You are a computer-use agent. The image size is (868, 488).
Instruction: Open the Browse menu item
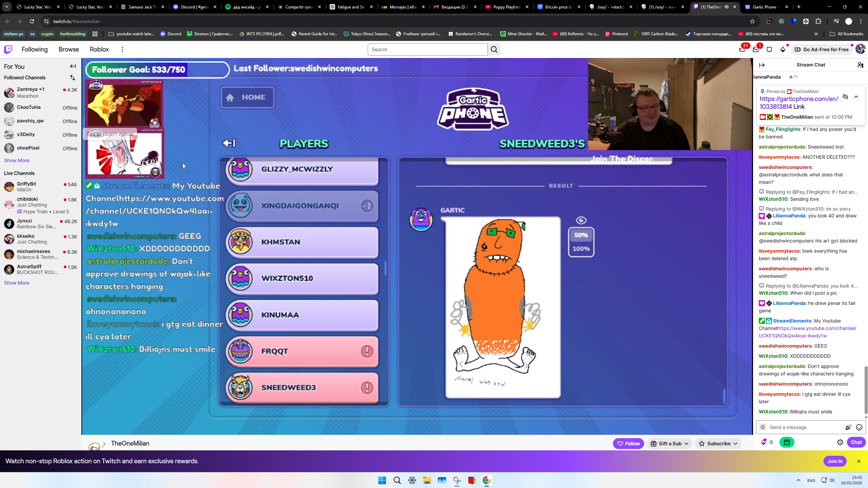pos(69,50)
